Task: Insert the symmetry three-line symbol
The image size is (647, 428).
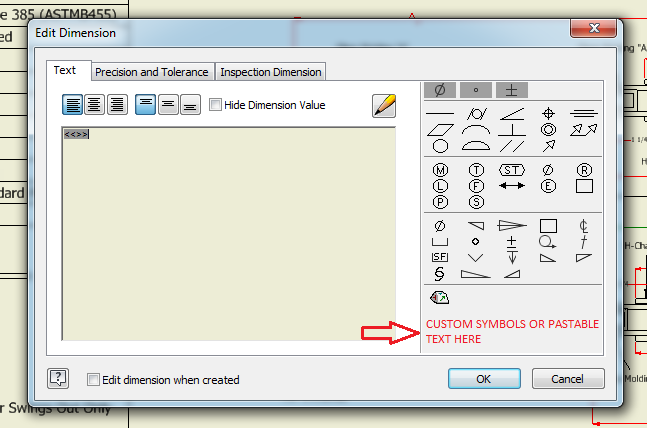Action: (583, 113)
